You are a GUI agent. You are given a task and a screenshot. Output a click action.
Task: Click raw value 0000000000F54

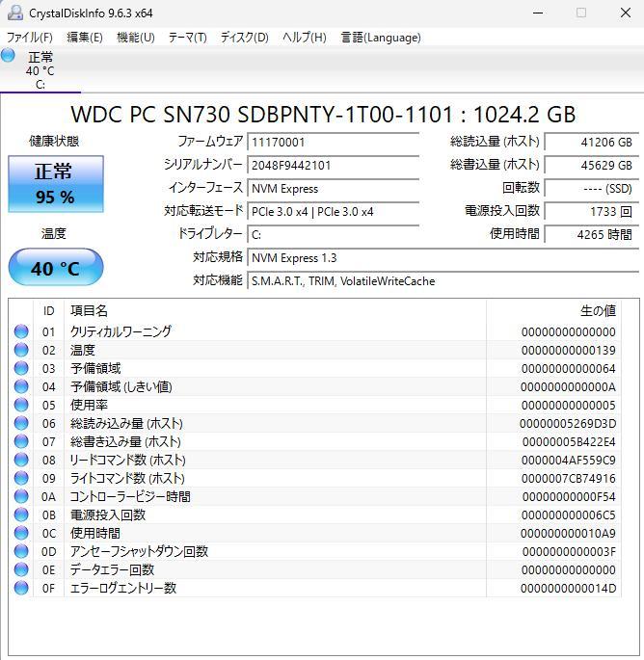[x=569, y=496]
